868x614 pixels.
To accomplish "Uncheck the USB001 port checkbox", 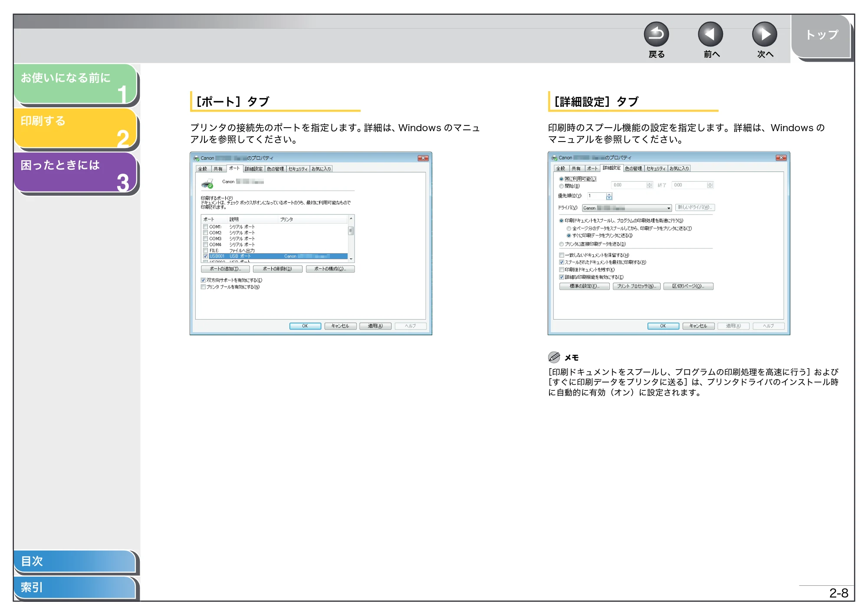I will point(205,256).
